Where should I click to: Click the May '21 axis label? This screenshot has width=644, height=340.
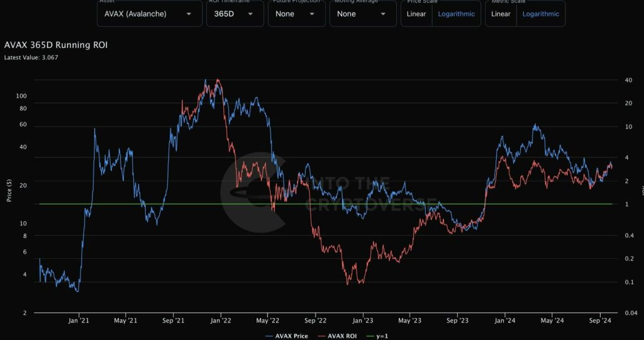click(x=126, y=320)
